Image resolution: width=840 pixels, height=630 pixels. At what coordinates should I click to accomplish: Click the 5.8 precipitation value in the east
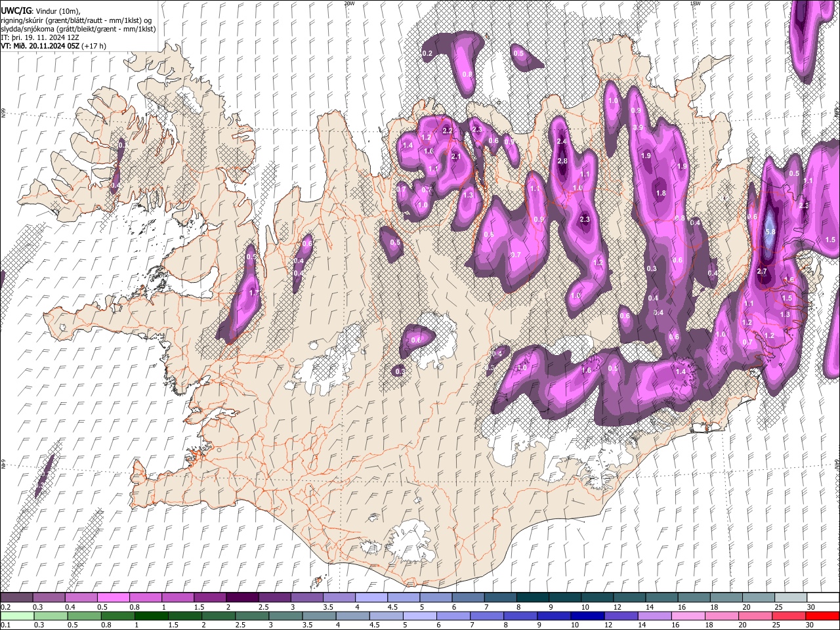pyautogui.click(x=771, y=232)
